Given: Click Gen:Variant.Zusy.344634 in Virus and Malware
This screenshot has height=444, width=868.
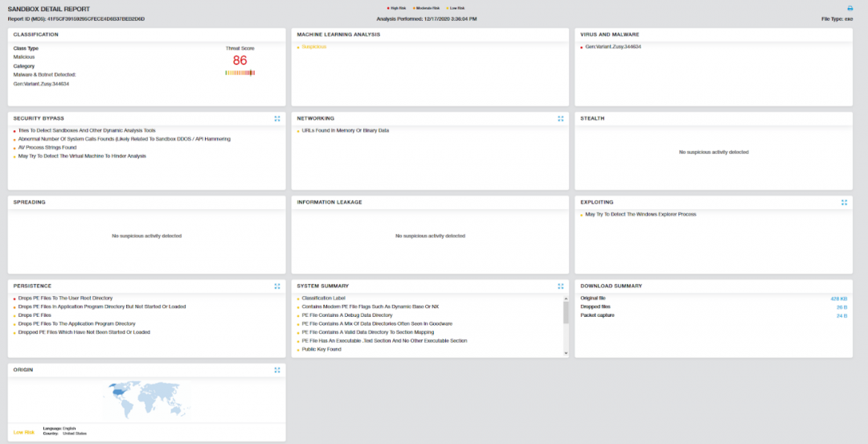Looking at the screenshot, I should pyautogui.click(x=612, y=47).
